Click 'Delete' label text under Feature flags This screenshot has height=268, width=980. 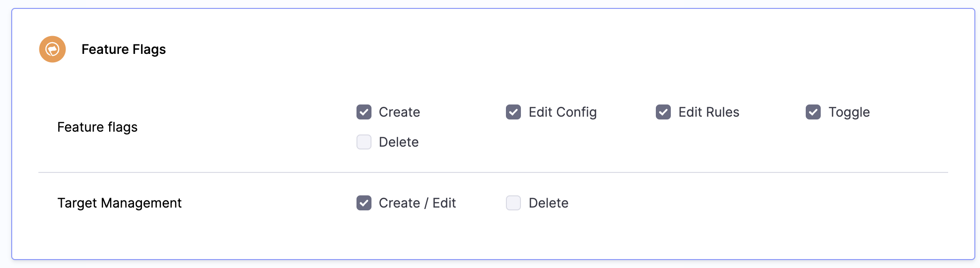[398, 142]
